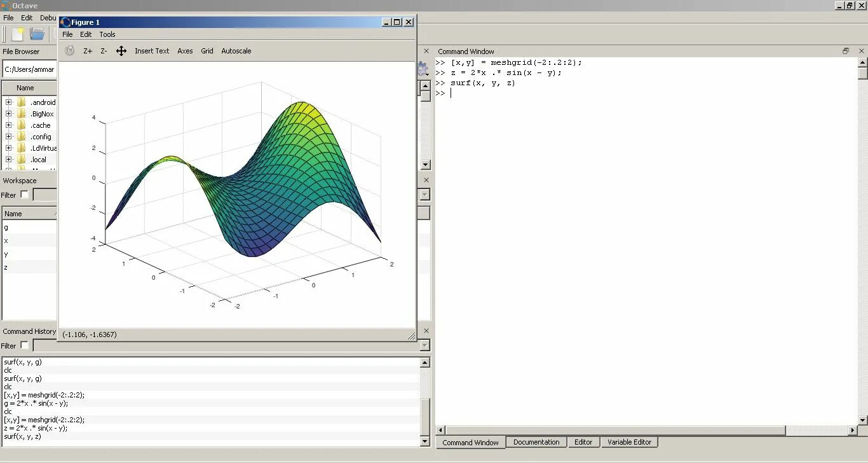Image resolution: width=868 pixels, height=463 pixels.
Task: Expand the .BigNox folder
Action: [x=9, y=114]
